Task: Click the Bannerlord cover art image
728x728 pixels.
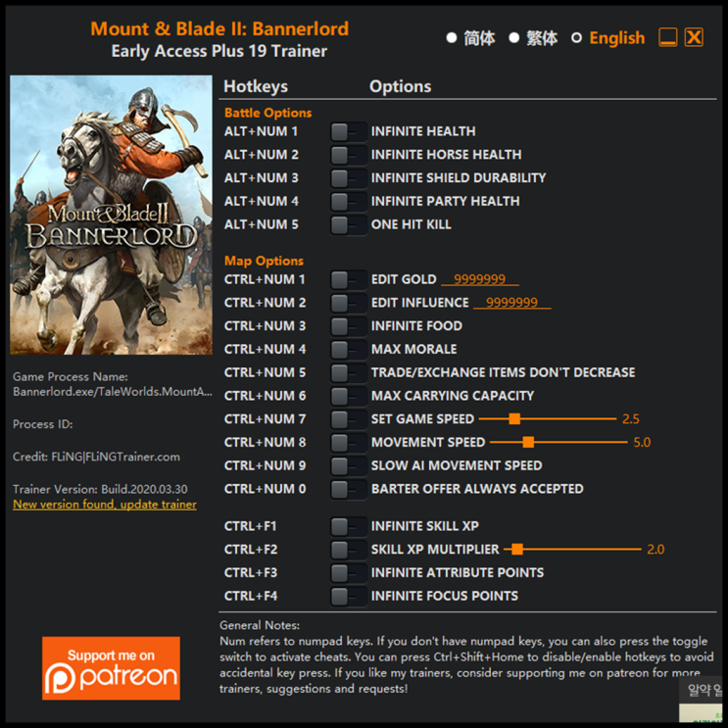Action: (111, 215)
